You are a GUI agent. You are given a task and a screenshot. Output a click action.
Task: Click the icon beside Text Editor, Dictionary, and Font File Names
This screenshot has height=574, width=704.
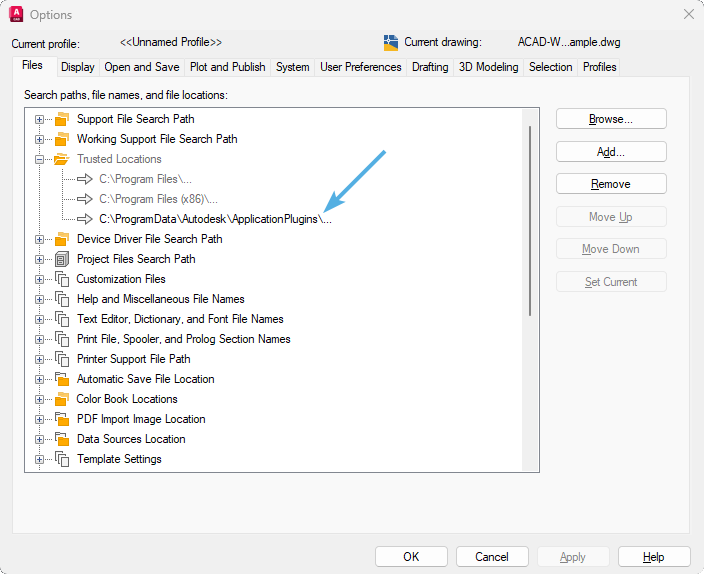pos(62,319)
